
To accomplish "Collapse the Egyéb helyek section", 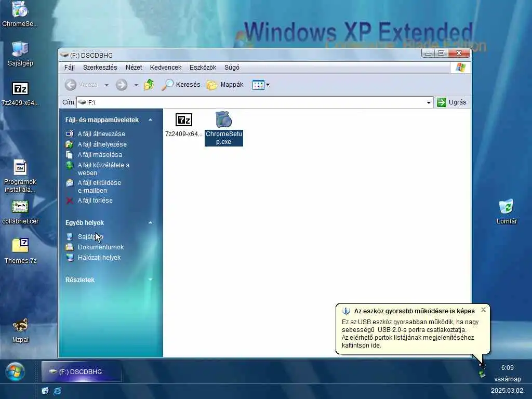I will tap(150, 222).
